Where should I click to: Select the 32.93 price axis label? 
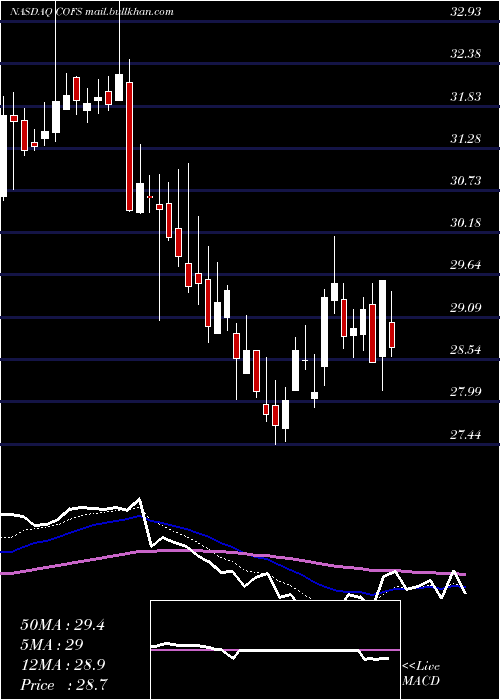coord(466,12)
